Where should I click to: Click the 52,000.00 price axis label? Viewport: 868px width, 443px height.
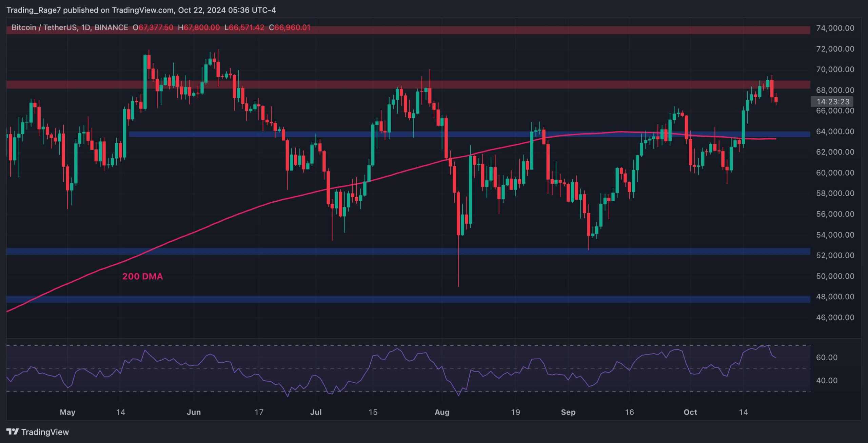835,256
